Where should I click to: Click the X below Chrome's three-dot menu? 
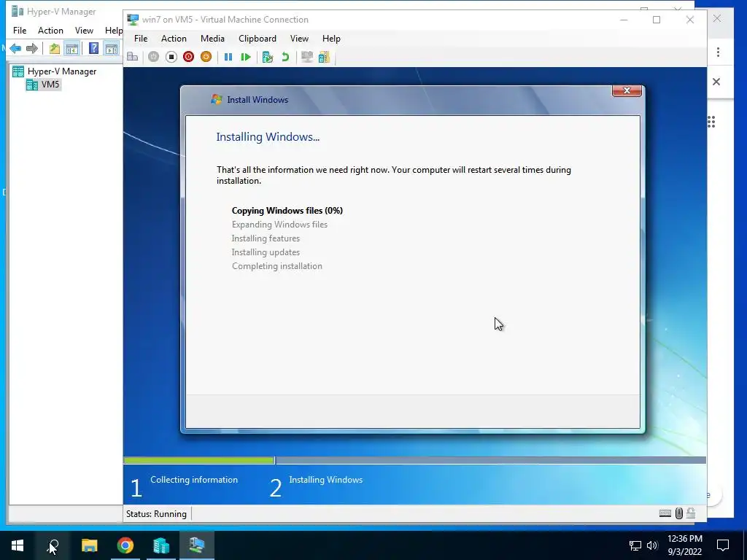[716, 82]
